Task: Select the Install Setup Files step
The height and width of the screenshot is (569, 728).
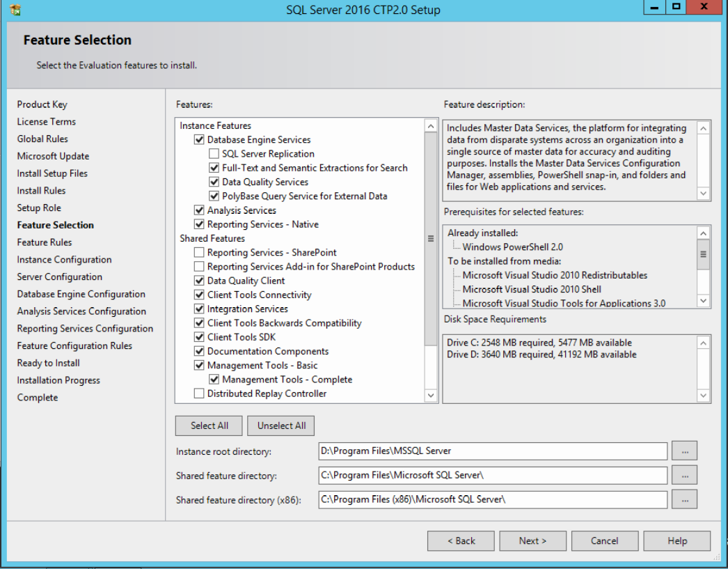Action: point(52,173)
